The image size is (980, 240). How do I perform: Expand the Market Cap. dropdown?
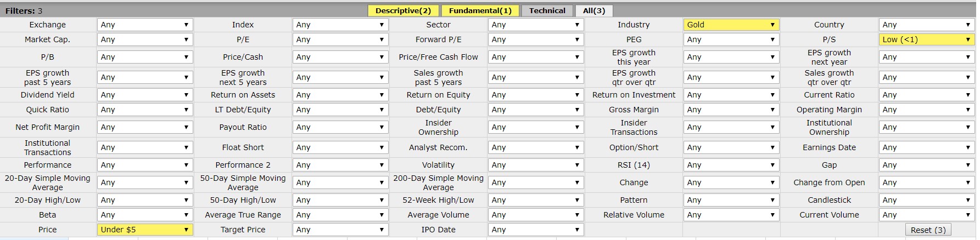pyautogui.click(x=144, y=39)
